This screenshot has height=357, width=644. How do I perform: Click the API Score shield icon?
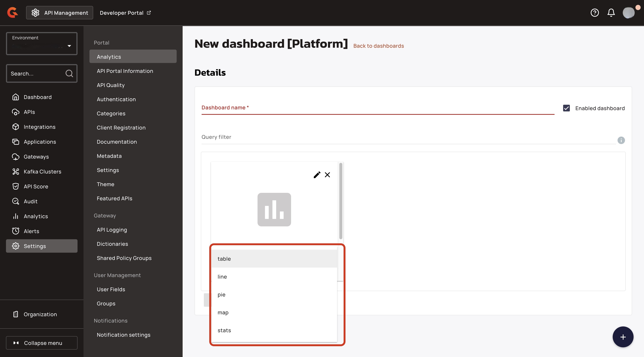(16, 187)
